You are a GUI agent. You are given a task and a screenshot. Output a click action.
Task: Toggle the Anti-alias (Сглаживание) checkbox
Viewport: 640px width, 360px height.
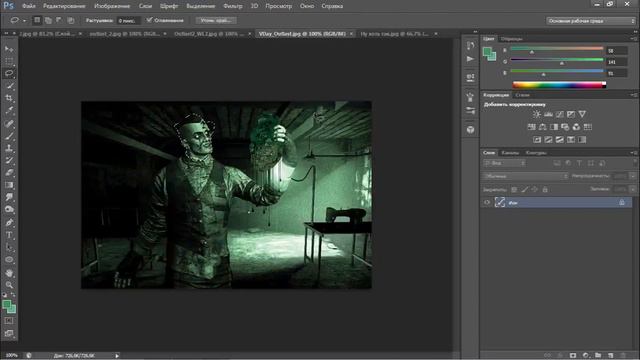(149, 20)
